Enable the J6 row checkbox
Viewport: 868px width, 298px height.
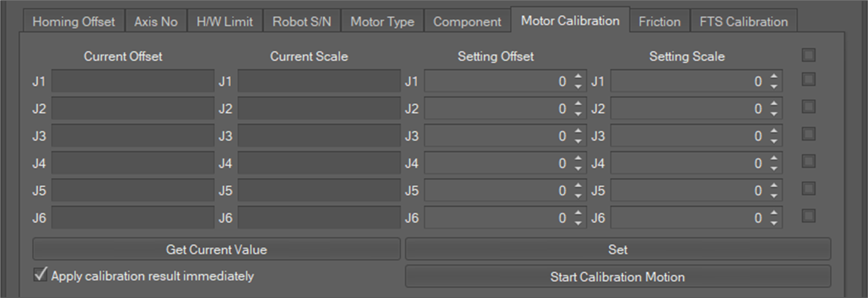coord(808,216)
